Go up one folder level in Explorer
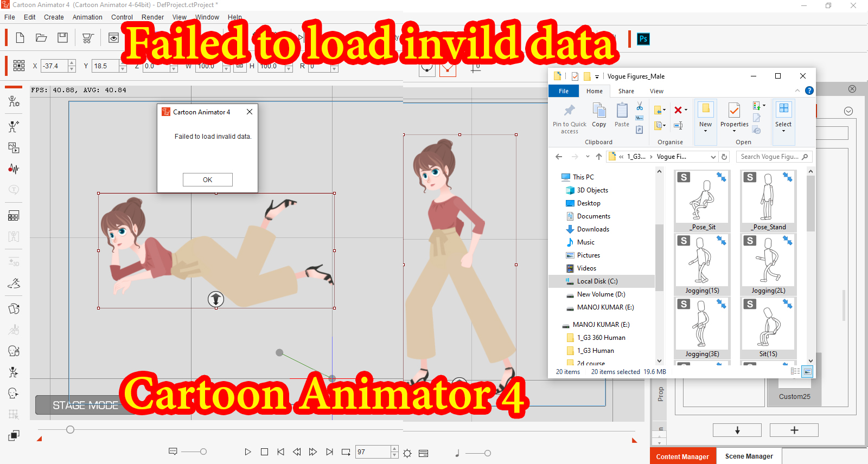 (x=599, y=157)
